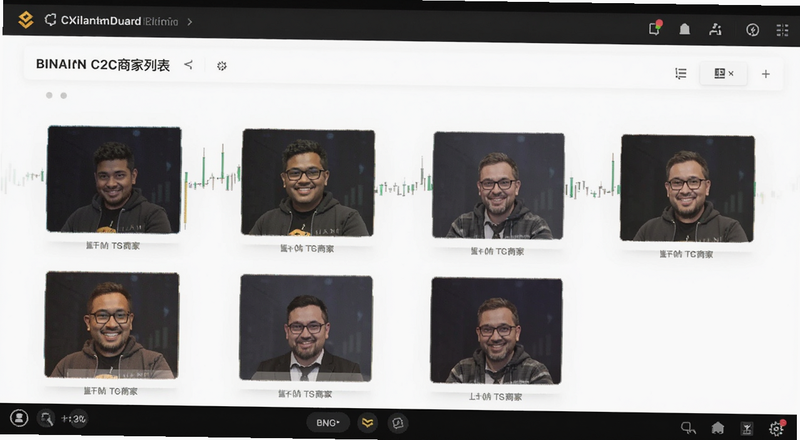Open the grid menu icon in header
800x440 pixels.
(x=782, y=31)
